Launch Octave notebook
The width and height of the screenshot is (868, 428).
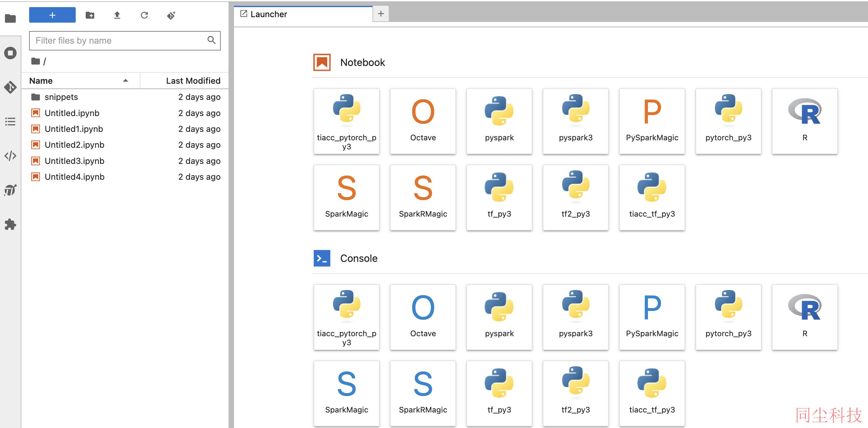click(x=423, y=122)
